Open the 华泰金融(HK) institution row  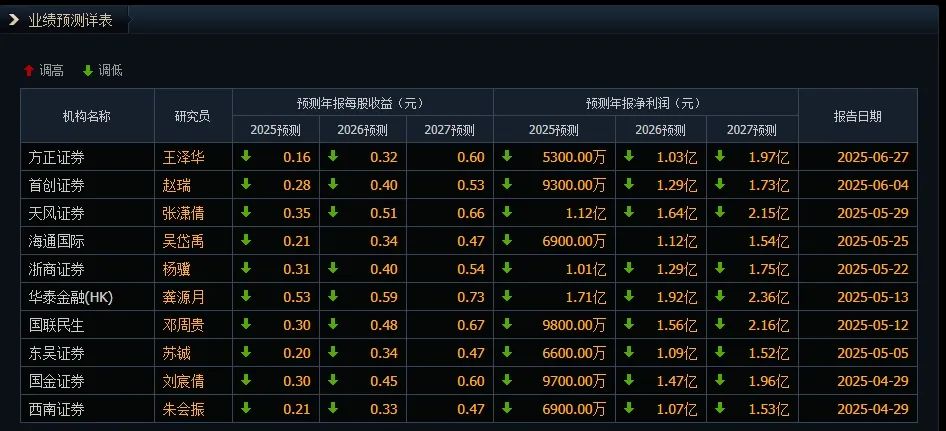pos(71,297)
